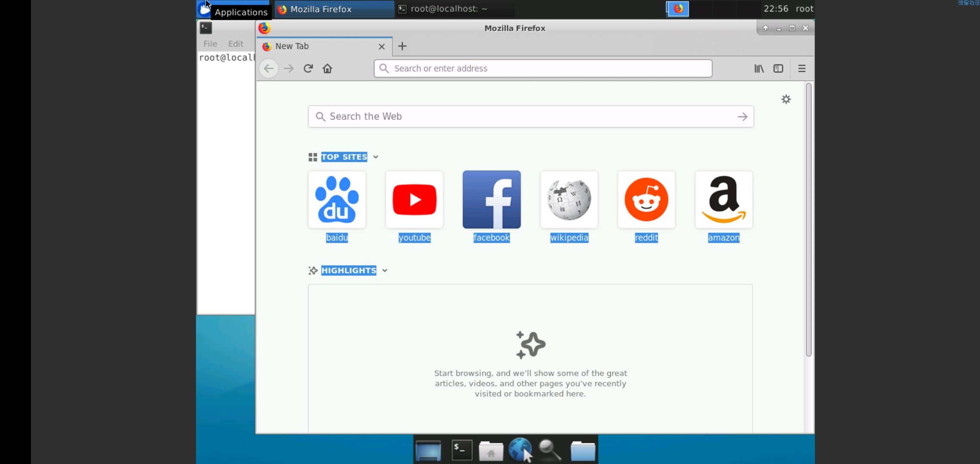The height and width of the screenshot is (464, 980).
Task: Click the root@local prompt in terminal
Action: point(227,58)
